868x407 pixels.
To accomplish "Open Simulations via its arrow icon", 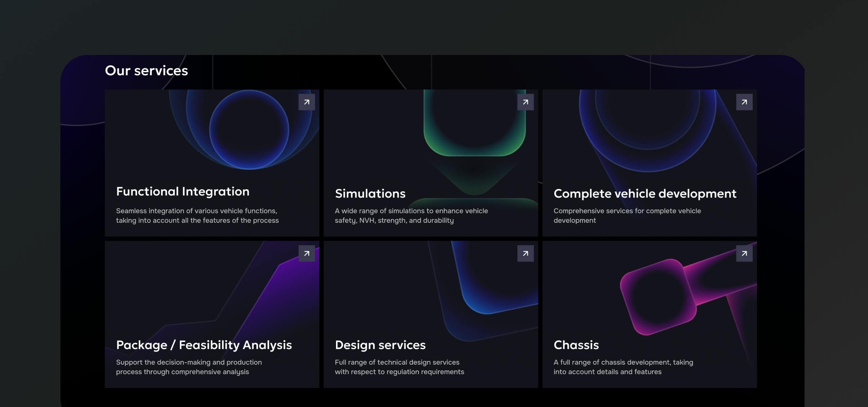I will click(525, 102).
